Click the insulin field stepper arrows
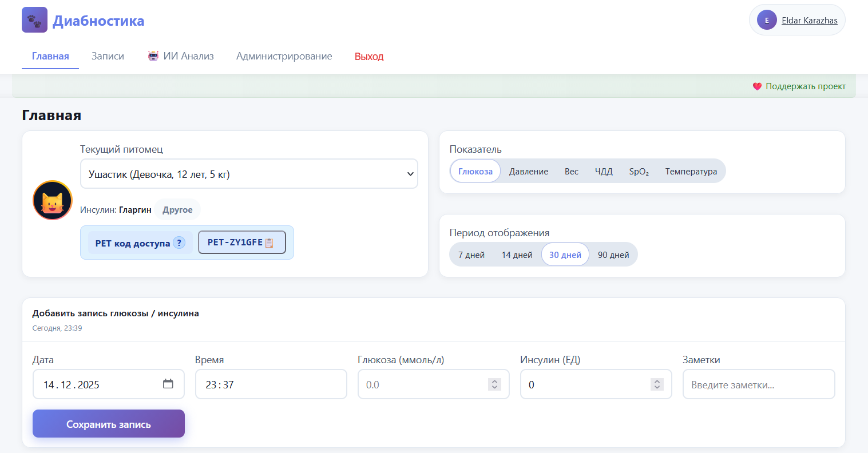 coord(657,384)
